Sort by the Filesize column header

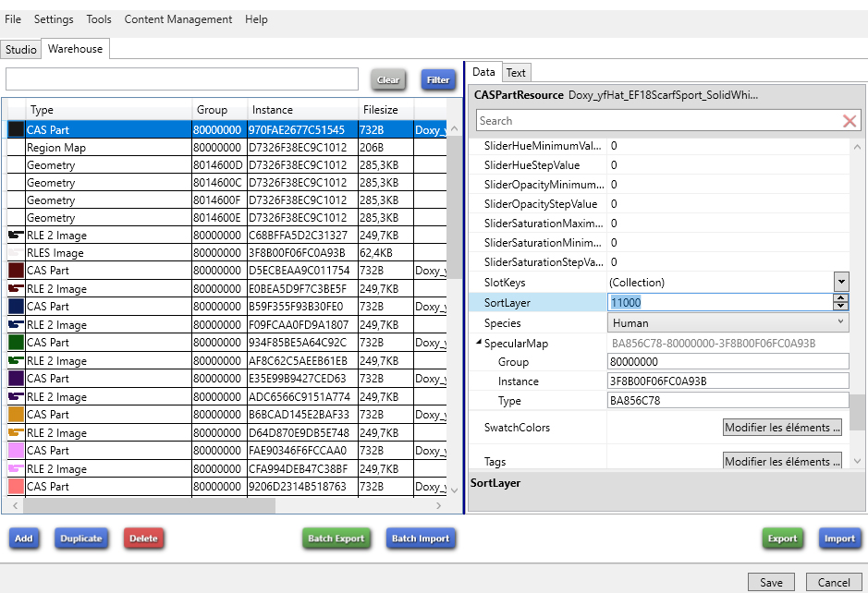385,110
